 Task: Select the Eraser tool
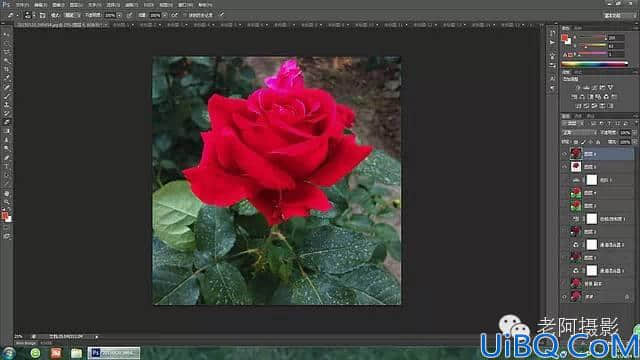7,122
